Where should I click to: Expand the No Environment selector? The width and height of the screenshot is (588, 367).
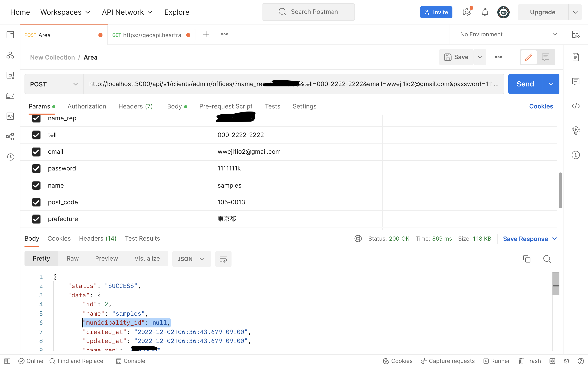pyautogui.click(x=508, y=34)
